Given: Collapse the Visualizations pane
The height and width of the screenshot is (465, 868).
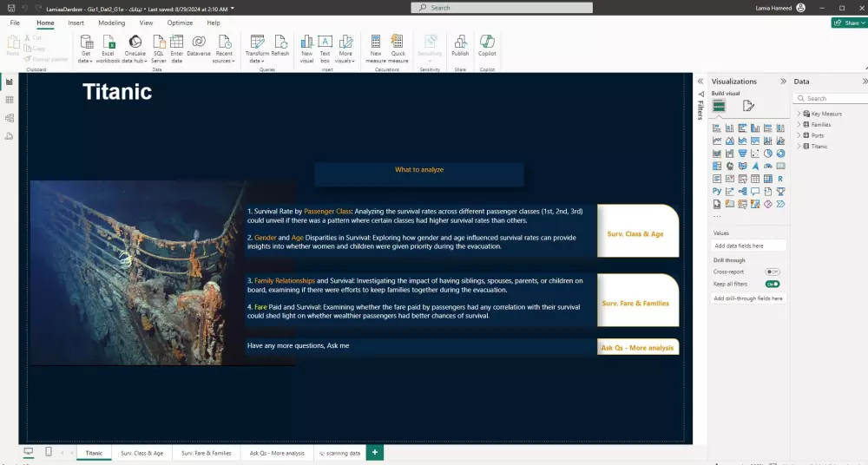Looking at the screenshot, I should 783,82.
